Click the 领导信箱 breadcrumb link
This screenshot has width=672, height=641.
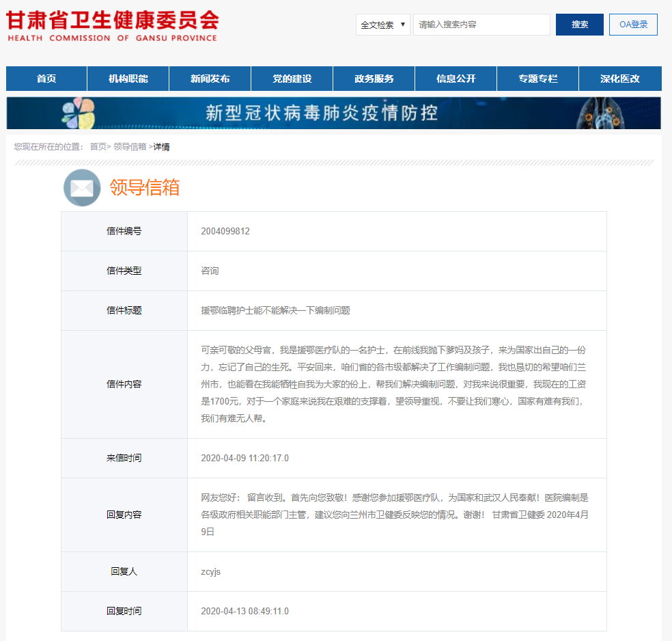[130, 147]
